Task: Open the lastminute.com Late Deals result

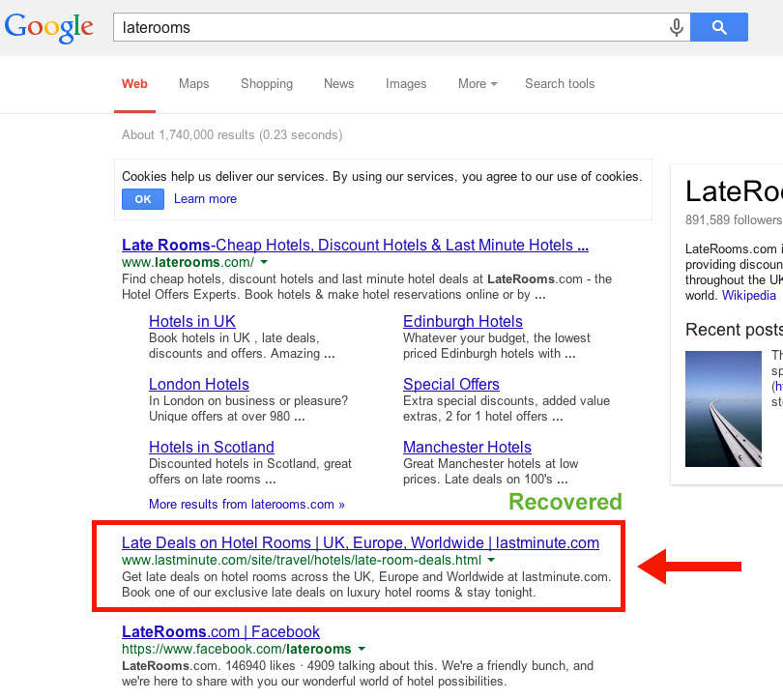Action: pyautogui.click(x=361, y=543)
